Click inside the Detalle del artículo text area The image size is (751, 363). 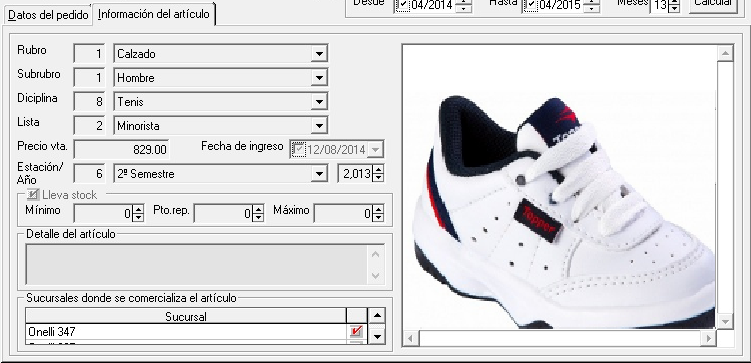tap(197, 264)
